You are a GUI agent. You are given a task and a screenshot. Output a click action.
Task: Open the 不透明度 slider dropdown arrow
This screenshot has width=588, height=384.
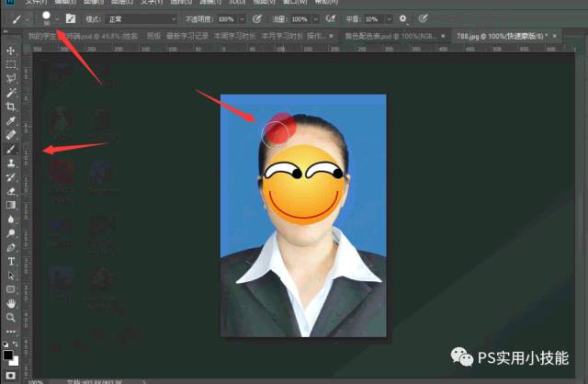click(x=243, y=18)
